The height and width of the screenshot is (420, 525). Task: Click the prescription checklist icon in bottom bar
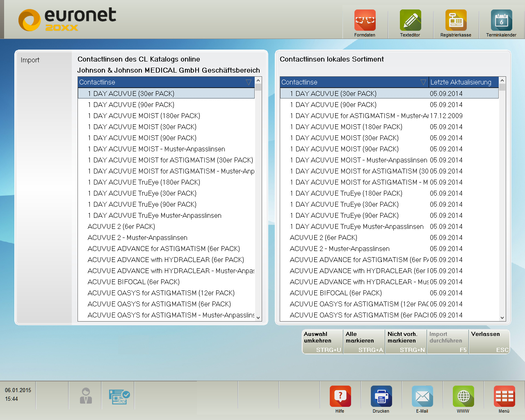coord(119,397)
